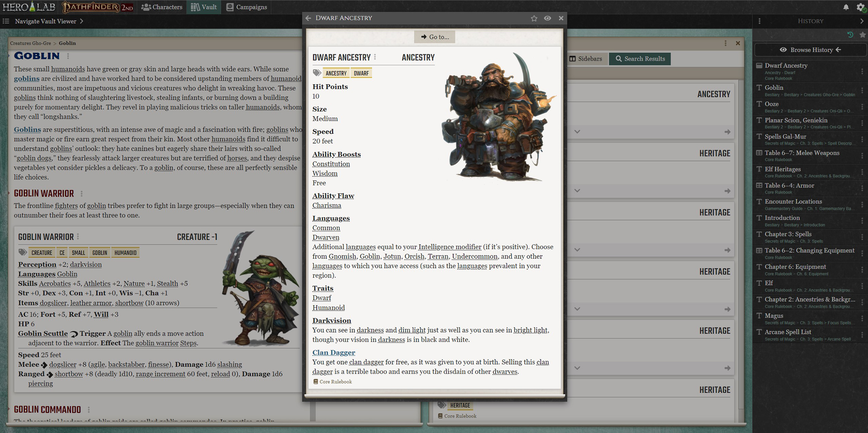This screenshot has height=433, width=868.
Task: Click the tag icon in Goblin Warrior stat block
Action: click(23, 252)
